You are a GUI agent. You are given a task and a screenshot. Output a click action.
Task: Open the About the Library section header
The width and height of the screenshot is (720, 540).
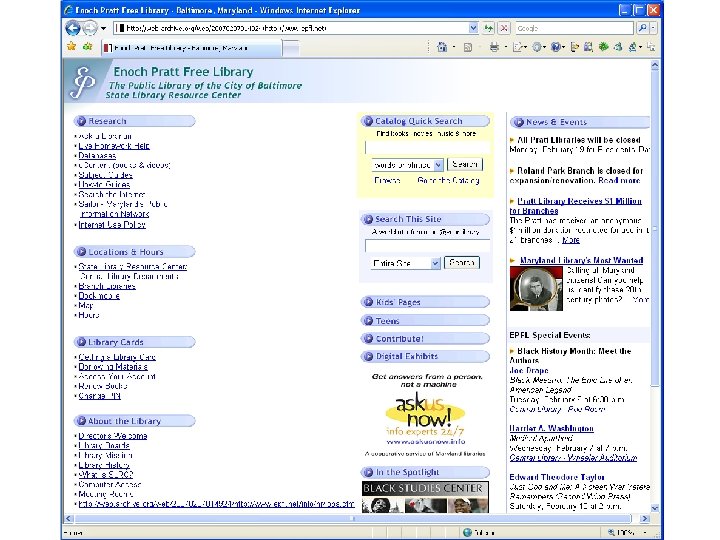(135, 421)
